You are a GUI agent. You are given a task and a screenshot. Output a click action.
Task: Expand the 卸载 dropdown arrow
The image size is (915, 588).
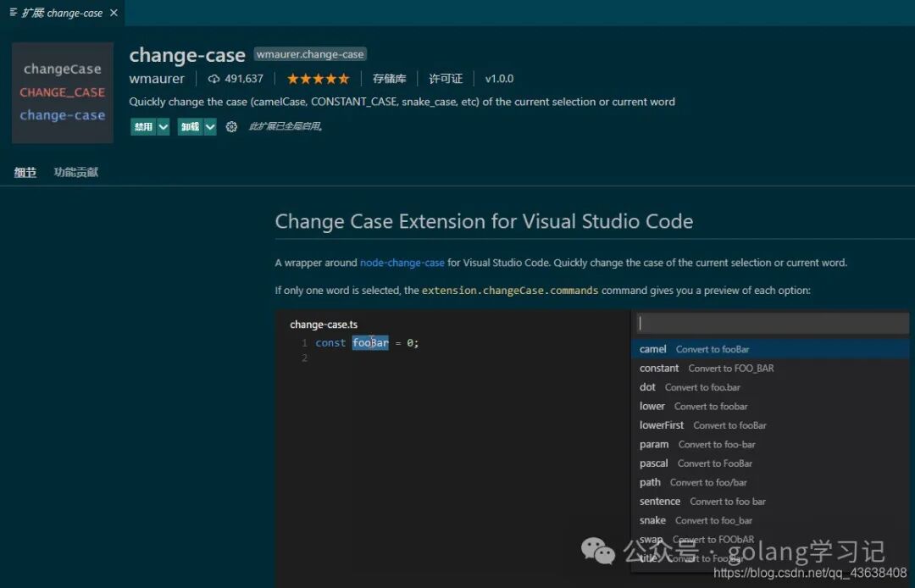coord(210,127)
